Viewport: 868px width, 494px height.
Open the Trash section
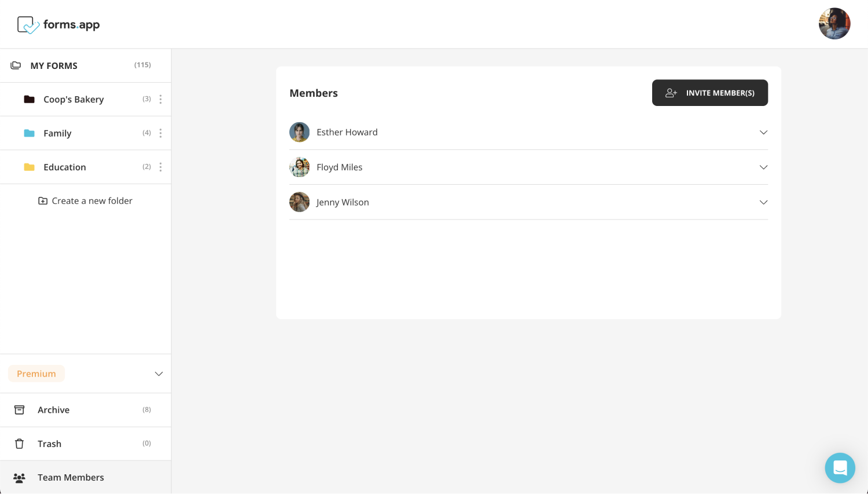coord(86,444)
